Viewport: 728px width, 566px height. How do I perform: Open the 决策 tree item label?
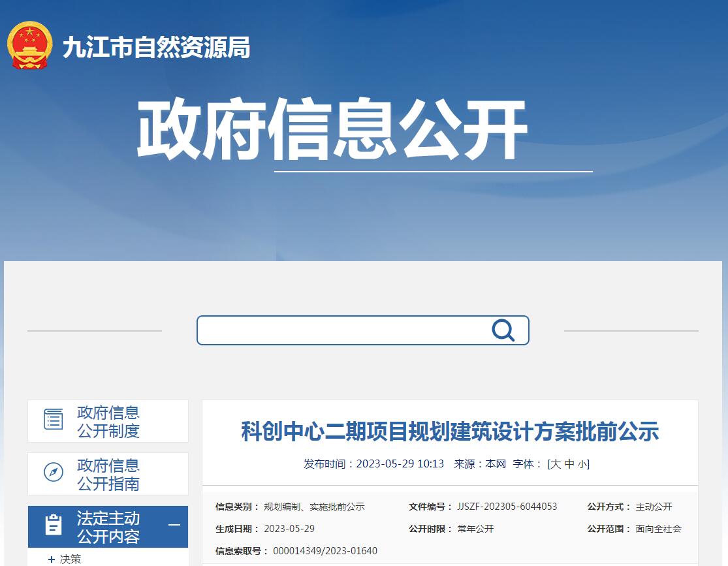(71, 559)
